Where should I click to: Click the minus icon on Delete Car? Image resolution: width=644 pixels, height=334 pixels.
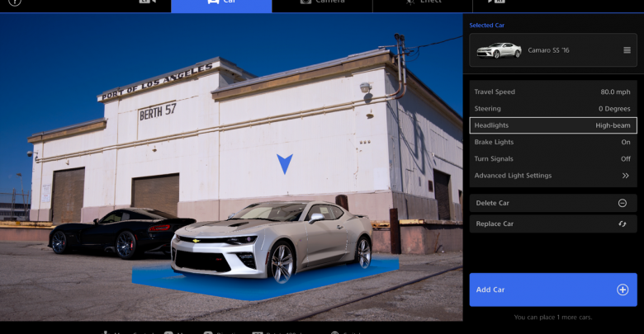click(x=623, y=203)
